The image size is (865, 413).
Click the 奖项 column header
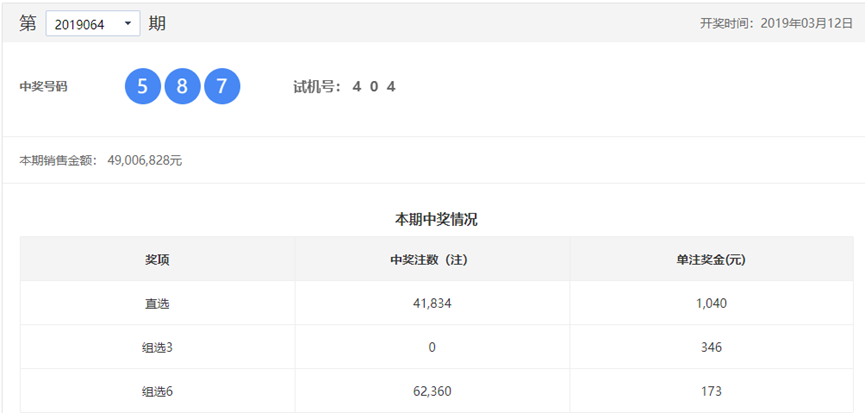(x=157, y=259)
